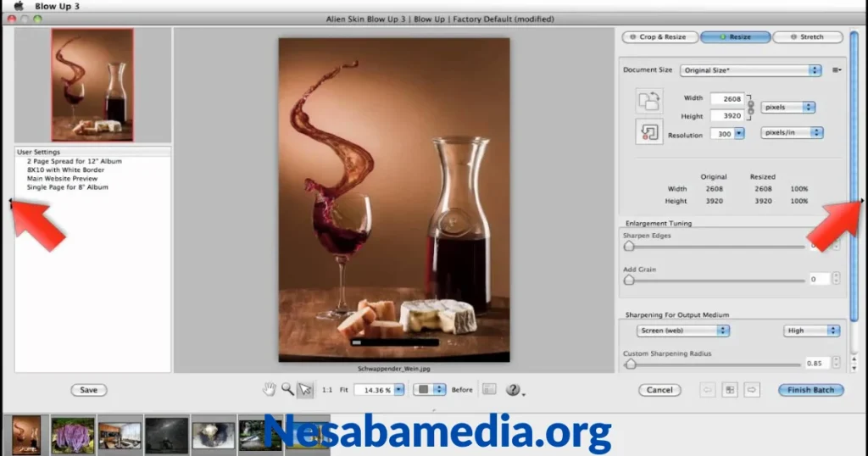Click the navigator preview thumbnail
The image size is (868, 456).
point(92,86)
